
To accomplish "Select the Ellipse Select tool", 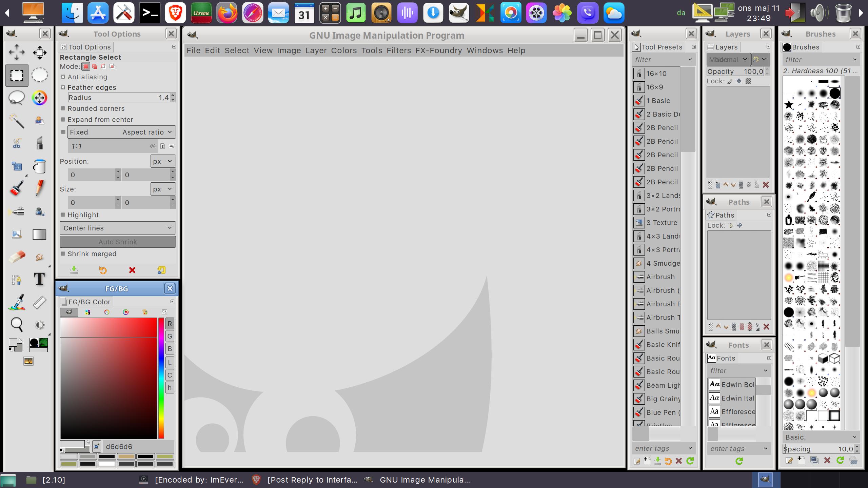I will click(x=39, y=75).
